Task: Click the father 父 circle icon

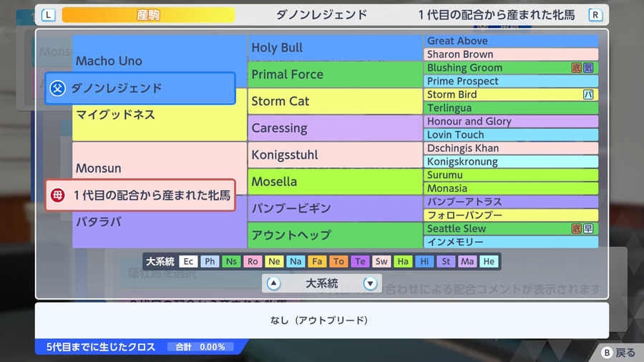Action: pyautogui.click(x=57, y=88)
